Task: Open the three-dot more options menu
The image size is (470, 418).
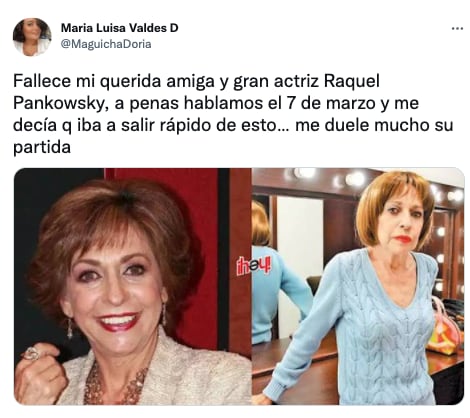Action: pyautogui.click(x=457, y=29)
